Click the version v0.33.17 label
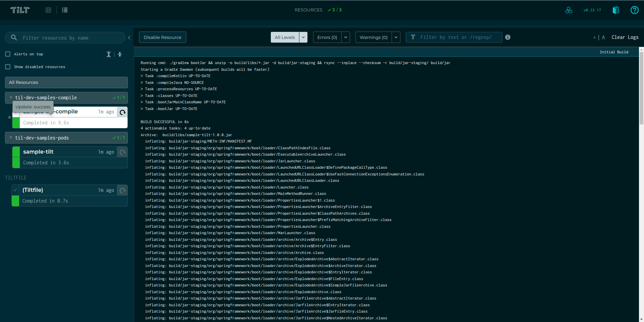 tap(592, 10)
